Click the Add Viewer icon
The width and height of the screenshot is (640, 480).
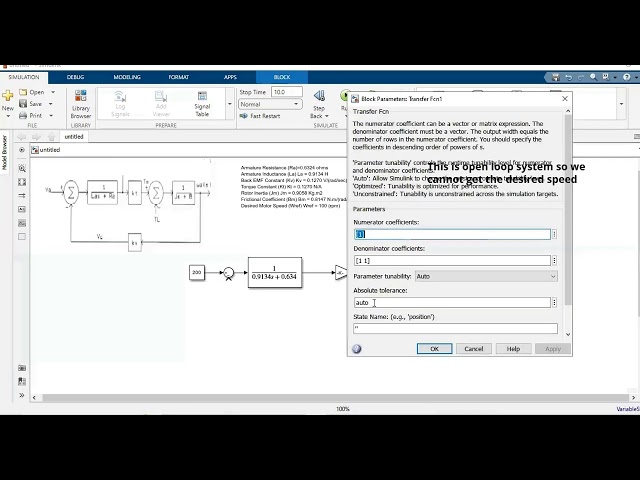click(x=161, y=96)
